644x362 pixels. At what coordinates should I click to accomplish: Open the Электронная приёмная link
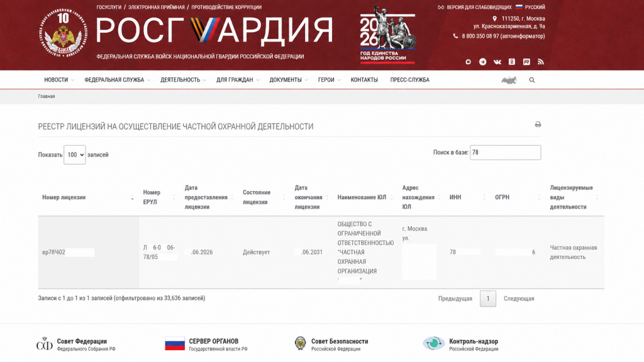pyautogui.click(x=156, y=8)
